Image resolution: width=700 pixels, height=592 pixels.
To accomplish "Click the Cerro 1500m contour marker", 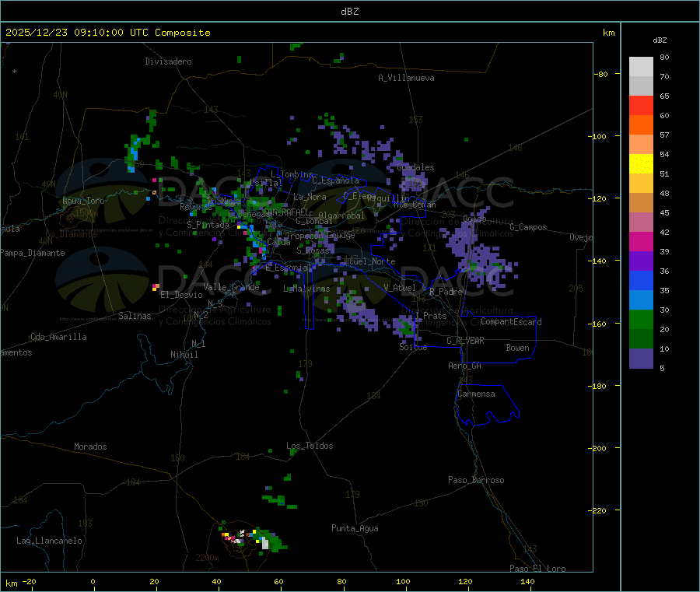I will pyautogui.click(x=86, y=213).
